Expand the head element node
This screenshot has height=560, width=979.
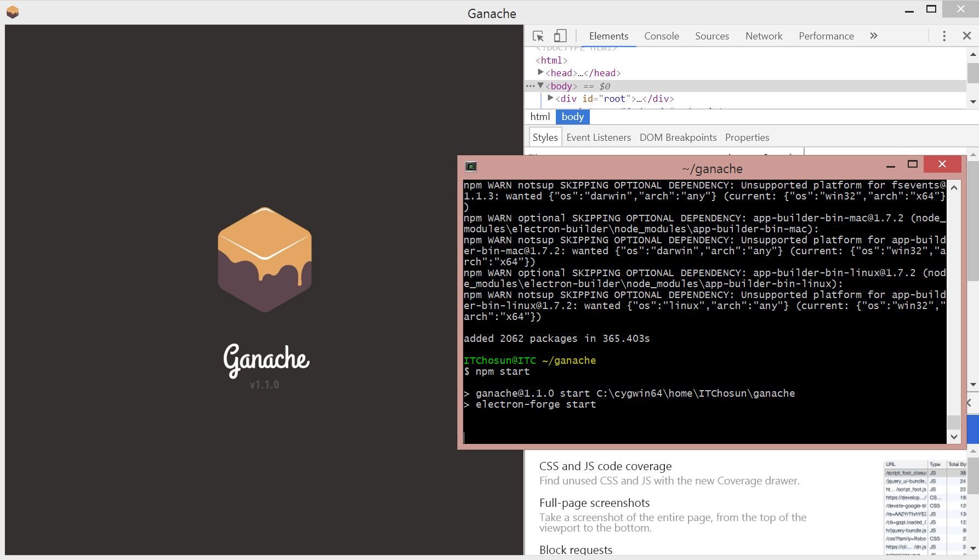point(540,72)
